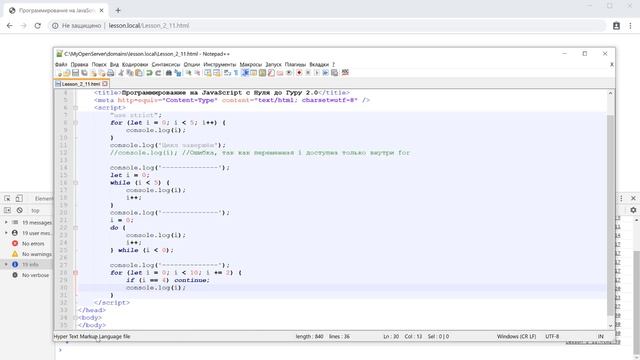This screenshot has width=640, height=360.
Task: Click the Zoom Out toolbar icon
Action: 197,73
